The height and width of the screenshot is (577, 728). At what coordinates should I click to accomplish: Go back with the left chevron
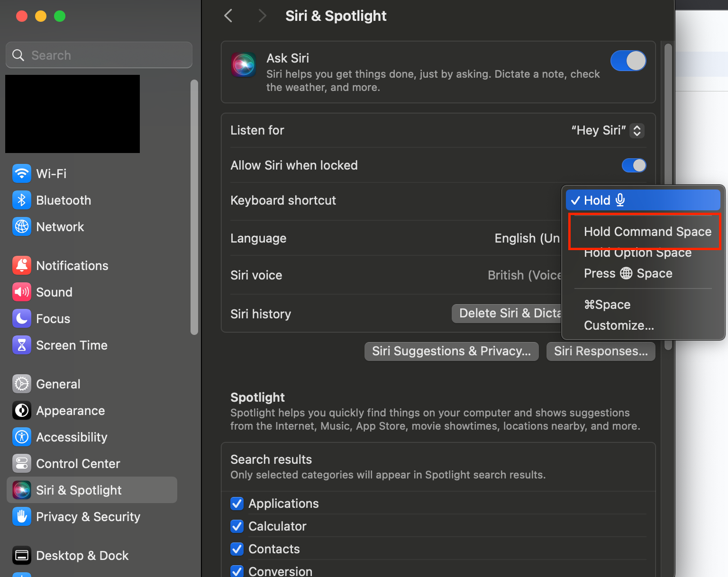228,16
